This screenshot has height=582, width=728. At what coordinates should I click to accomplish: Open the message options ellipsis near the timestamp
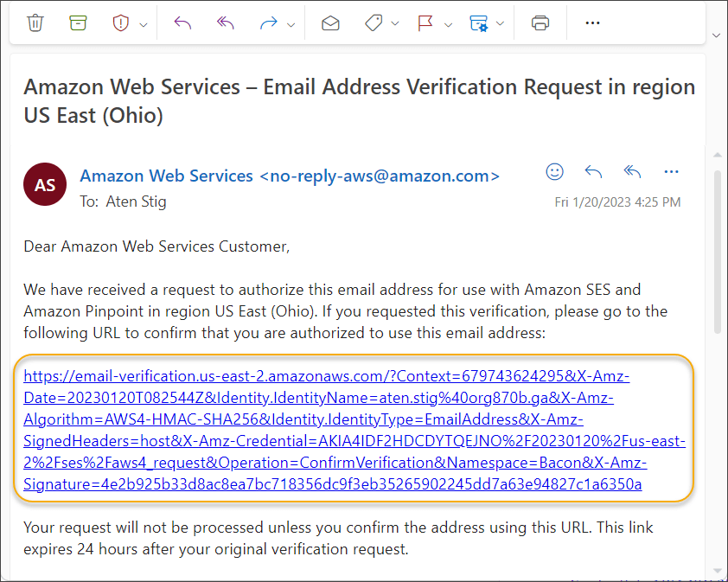pos(672,171)
